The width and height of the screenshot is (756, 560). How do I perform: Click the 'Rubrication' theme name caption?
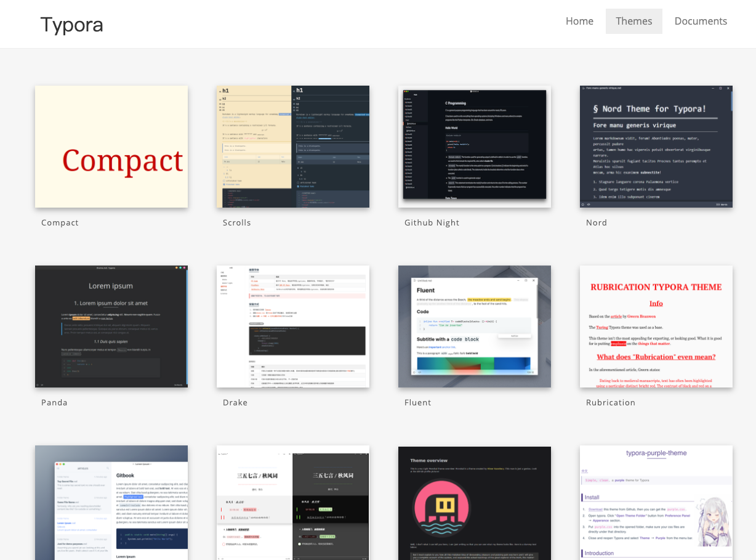click(611, 402)
